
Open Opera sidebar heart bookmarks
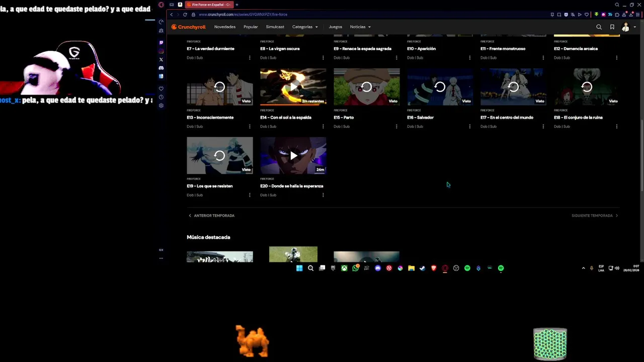coord(161,88)
